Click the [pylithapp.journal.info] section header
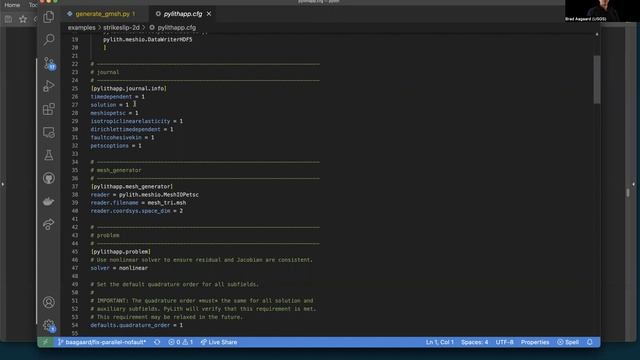640x360 pixels. click(129, 89)
